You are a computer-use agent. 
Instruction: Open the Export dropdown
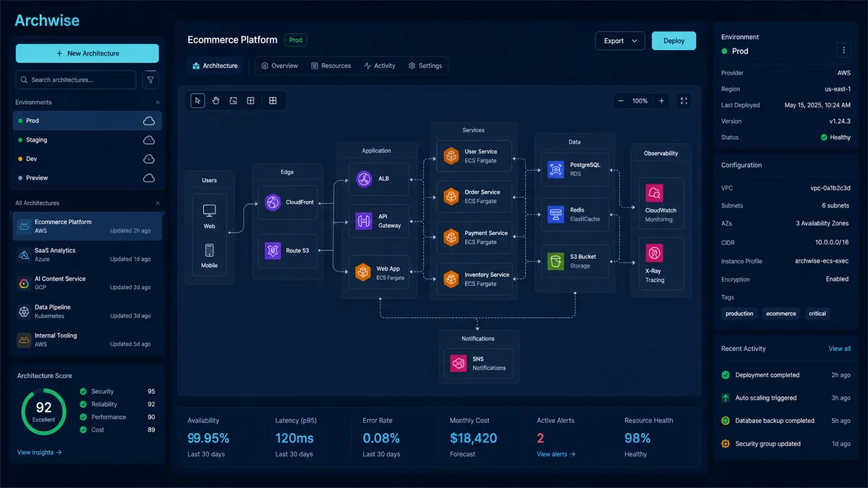[620, 41]
